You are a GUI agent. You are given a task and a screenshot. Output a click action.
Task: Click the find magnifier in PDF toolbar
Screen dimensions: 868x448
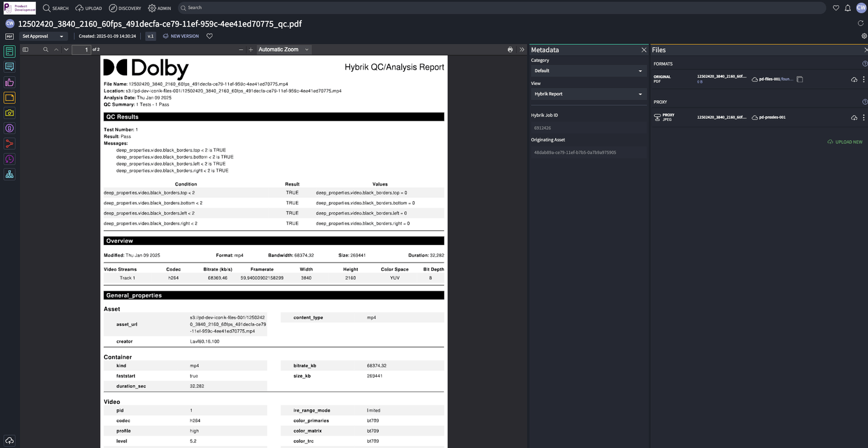[46, 50]
